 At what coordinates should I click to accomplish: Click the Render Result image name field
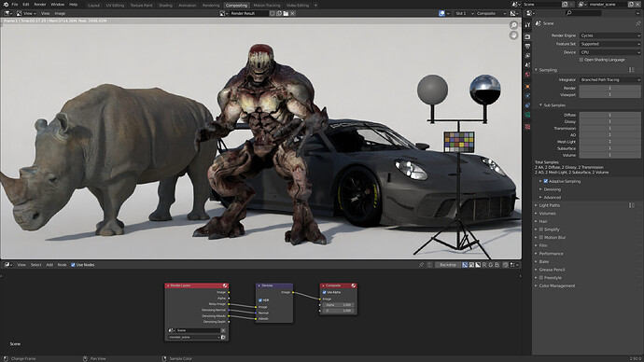[x=248, y=13]
